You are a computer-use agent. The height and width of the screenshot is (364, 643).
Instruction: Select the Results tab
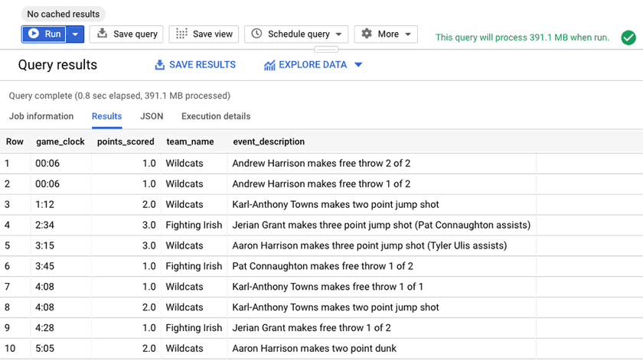pos(106,116)
